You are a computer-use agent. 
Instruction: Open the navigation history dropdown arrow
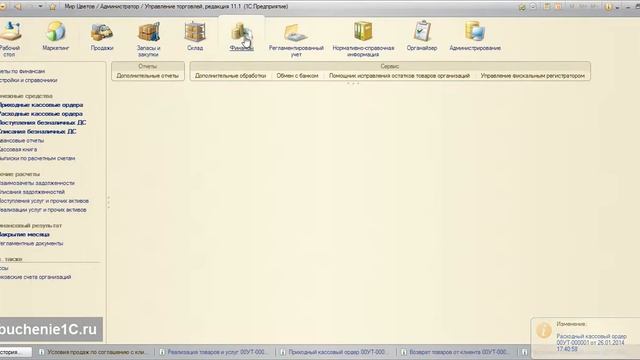(x=40, y=7)
